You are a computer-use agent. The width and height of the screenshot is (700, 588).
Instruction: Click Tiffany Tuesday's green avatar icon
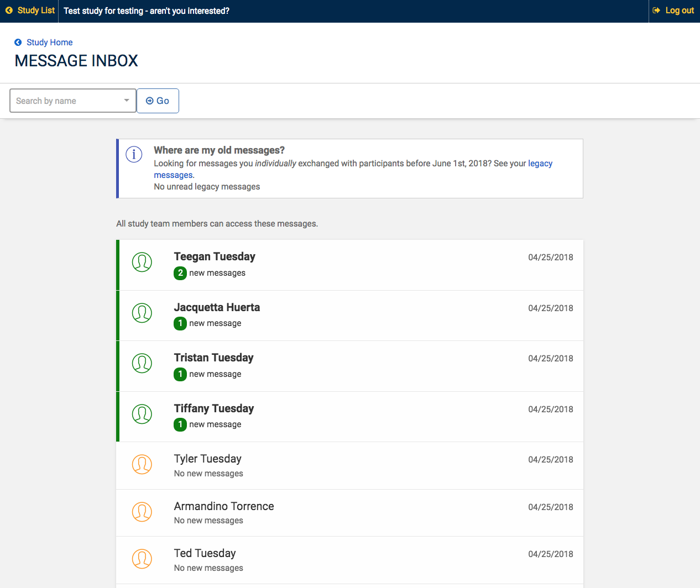142,414
